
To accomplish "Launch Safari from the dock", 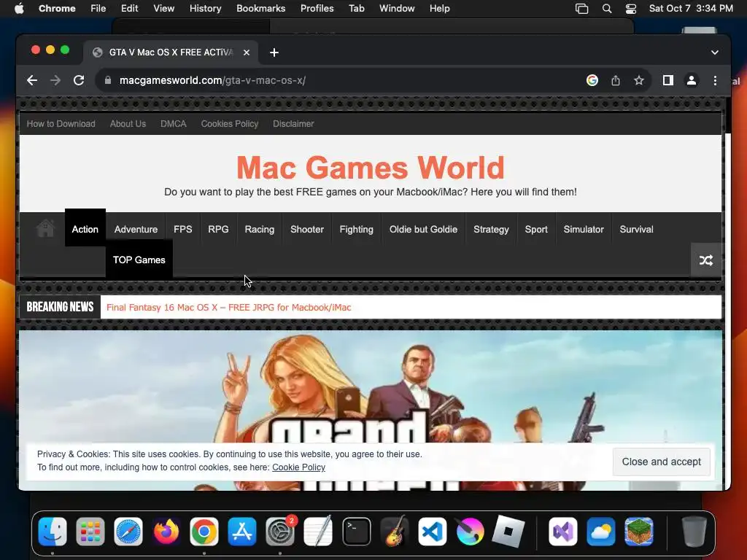I will point(128,532).
